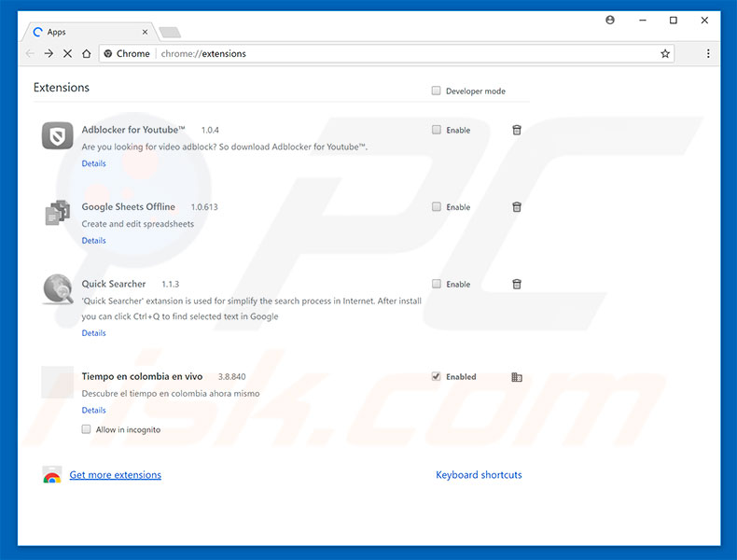Viewport: 737px width, 560px height.
Task: Click the Extensions page heading
Action: pyautogui.click(x=62, y=88)
